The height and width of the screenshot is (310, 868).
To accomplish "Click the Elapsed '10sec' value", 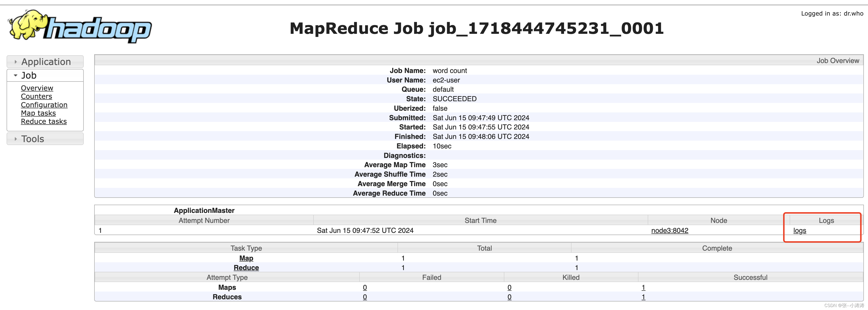I will [442, 146].
